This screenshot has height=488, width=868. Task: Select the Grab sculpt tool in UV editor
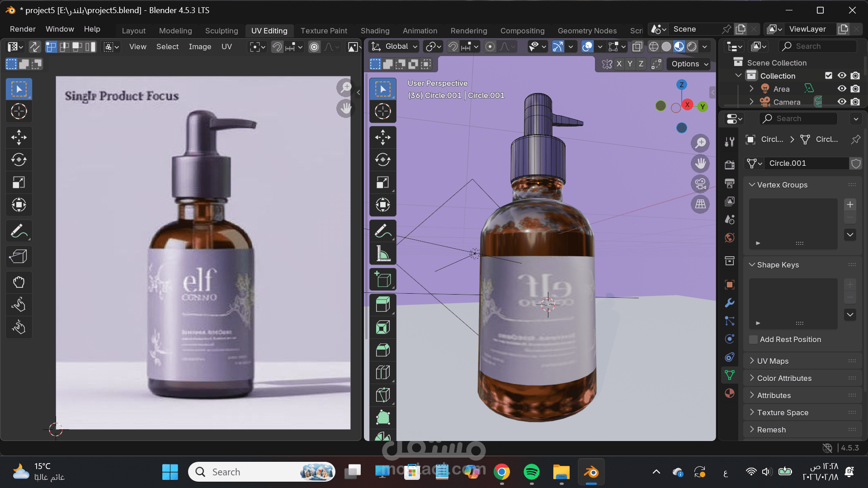click(19, 282)
